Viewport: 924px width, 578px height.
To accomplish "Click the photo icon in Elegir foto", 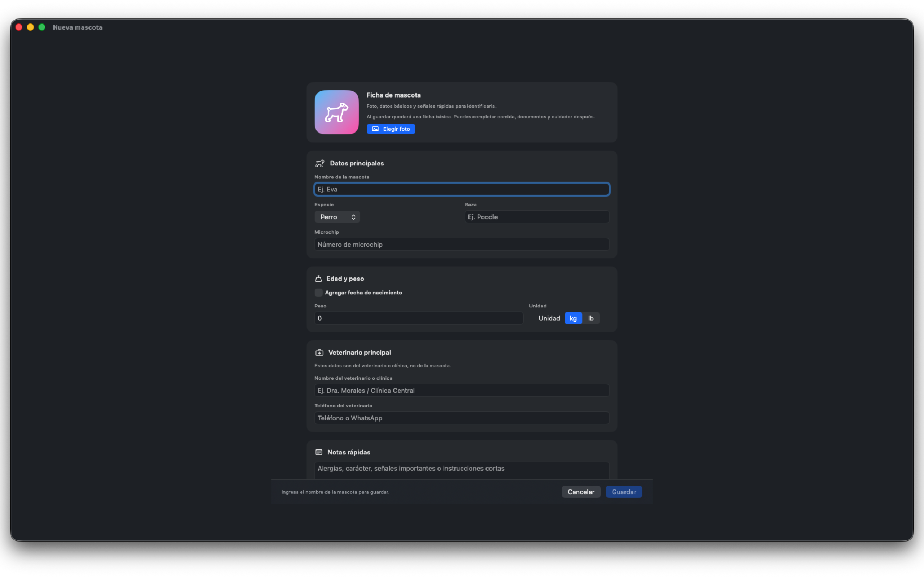I will click(375, 129).
